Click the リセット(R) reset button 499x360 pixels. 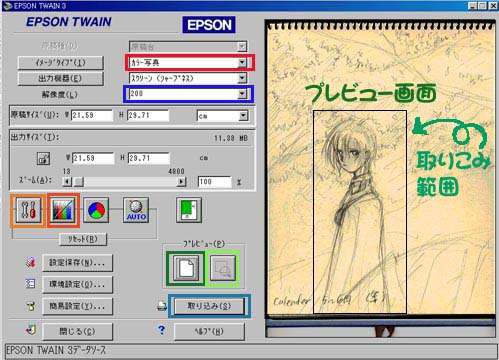click(83, 239)
